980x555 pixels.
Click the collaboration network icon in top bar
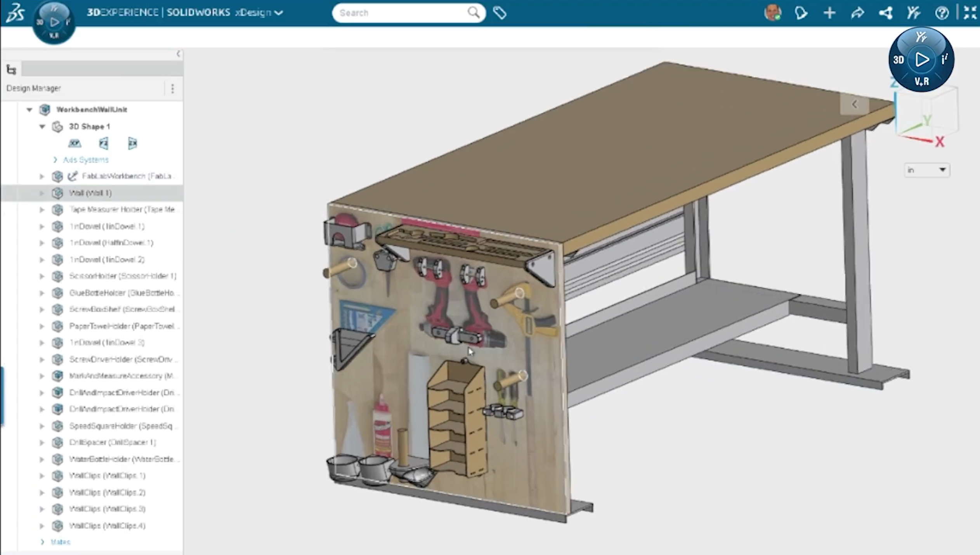click(886, 13)
